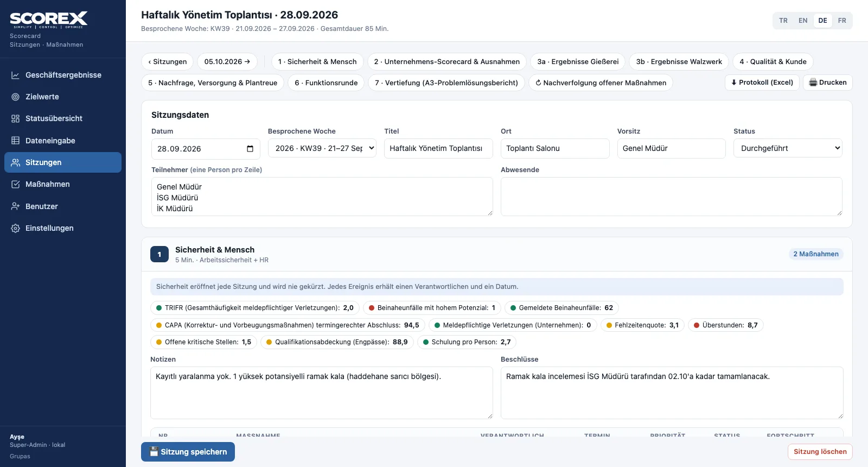Click the section number 1 badge
Viewport: 868px width, 467px height.
[159, 254]
